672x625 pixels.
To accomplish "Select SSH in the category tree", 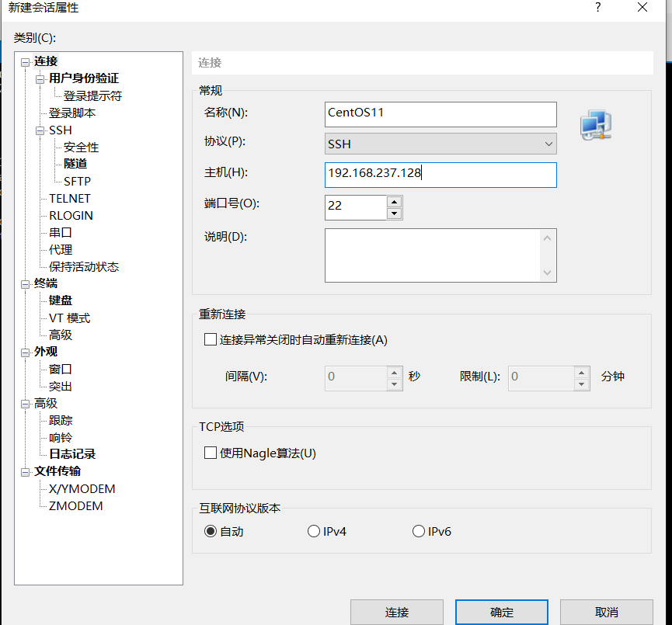I will pyautogui.click(x=61, y=130).
